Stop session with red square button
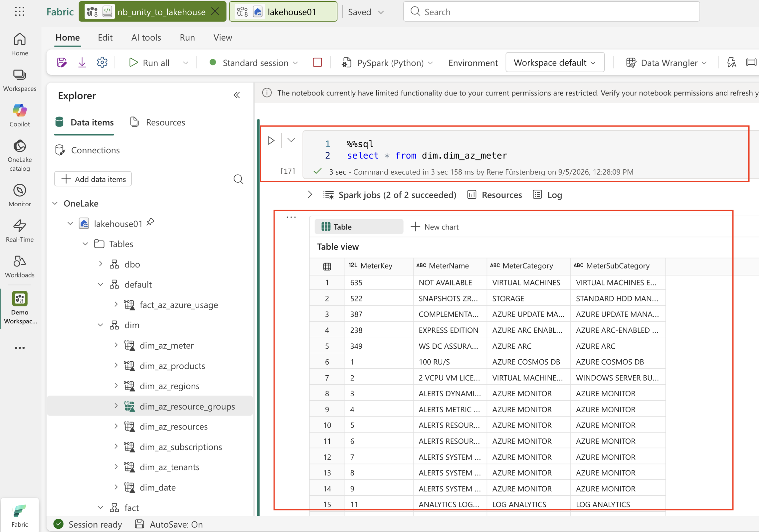759x532 pixels. click(x=317, y=63)
